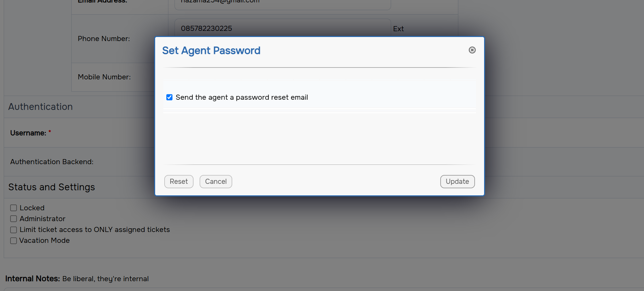Click the Vacation Mode label text
The width and height of the screenshot is (644, 291).
tap(44, 240)
